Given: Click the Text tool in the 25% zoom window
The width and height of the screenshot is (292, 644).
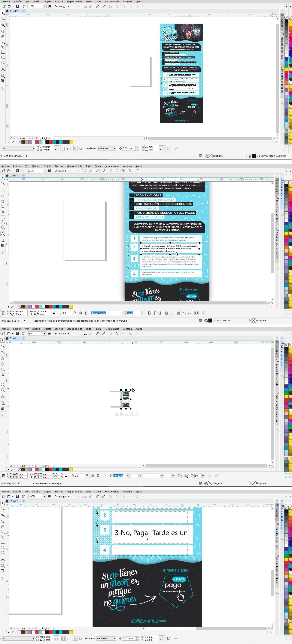Looking at the screenshot, I should pos(3,234).
